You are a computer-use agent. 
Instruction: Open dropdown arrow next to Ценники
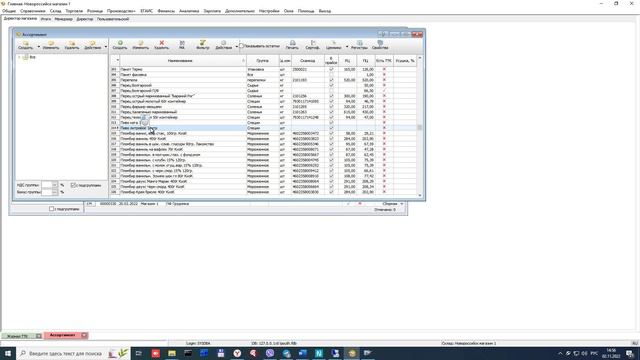347,47
